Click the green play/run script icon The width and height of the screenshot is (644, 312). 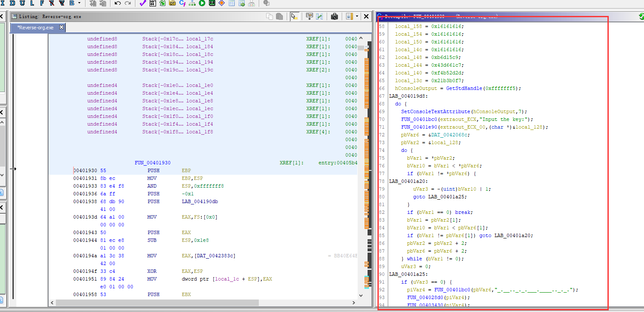tap(202, 3)
